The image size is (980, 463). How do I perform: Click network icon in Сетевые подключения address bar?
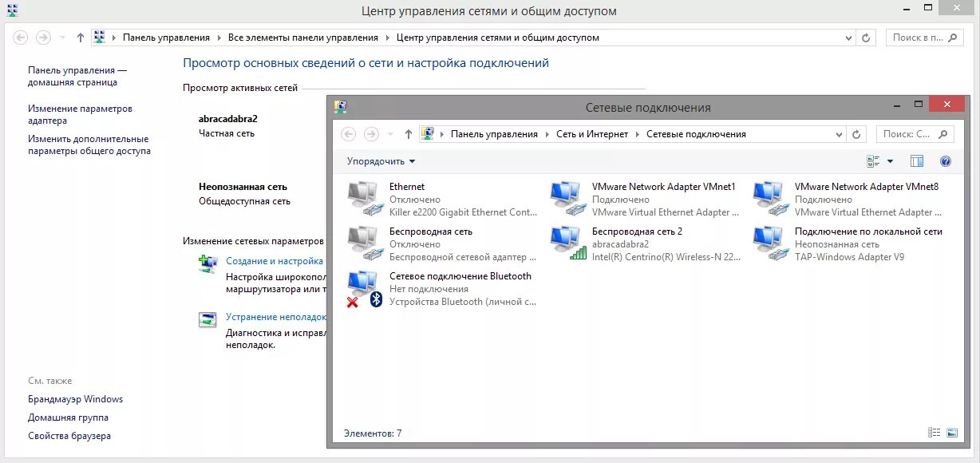[428, 134]
